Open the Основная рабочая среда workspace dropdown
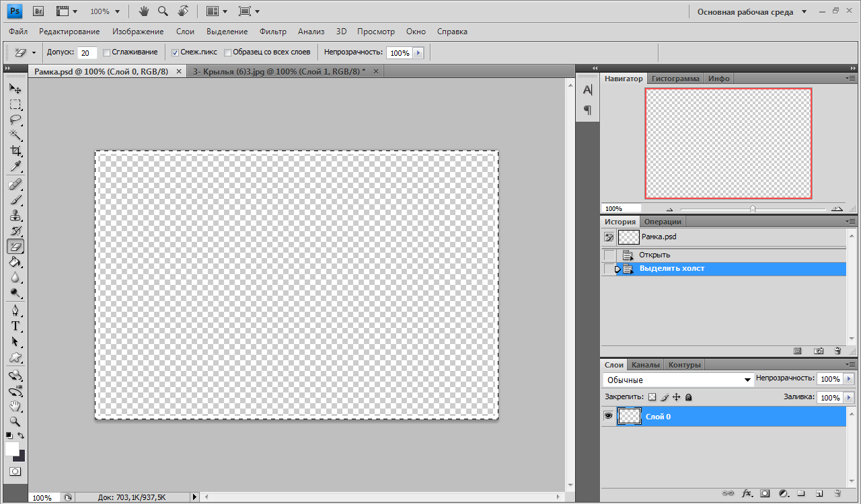The image size is (861, 504). 752,12
